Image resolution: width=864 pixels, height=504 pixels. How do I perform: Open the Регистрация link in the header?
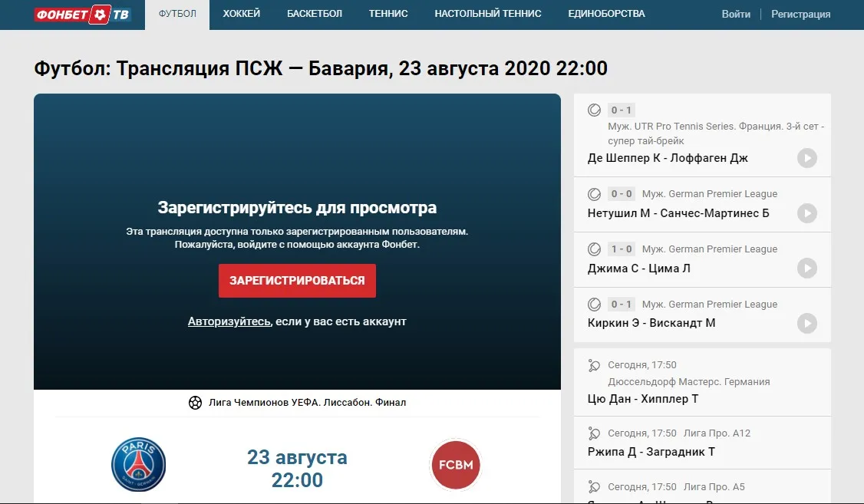(800, 15)
